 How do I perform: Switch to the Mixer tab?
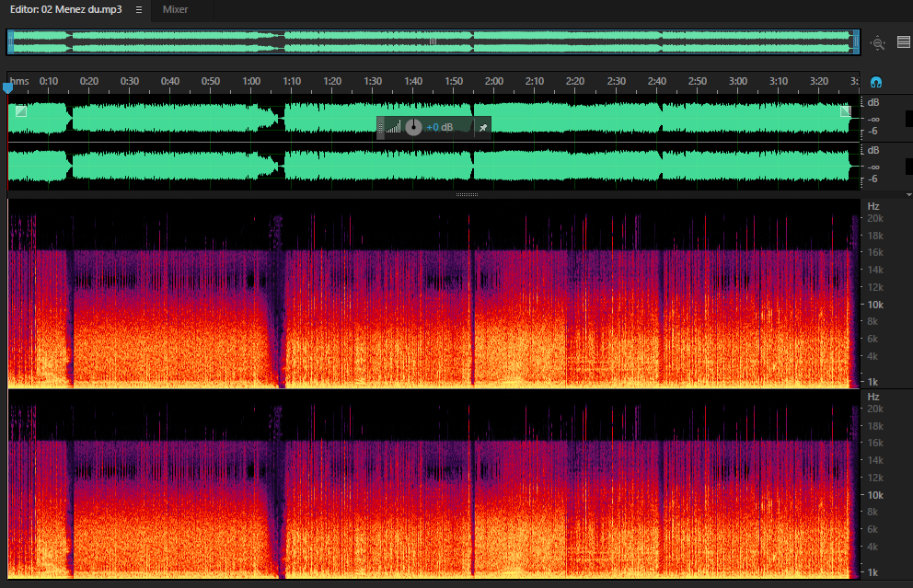click(175, 9)
